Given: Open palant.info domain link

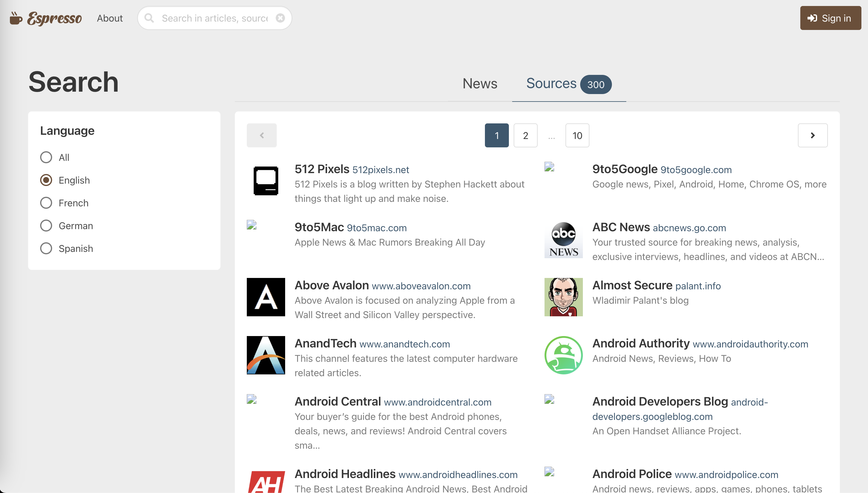Looking at the screenshot, I should point(698,286).
